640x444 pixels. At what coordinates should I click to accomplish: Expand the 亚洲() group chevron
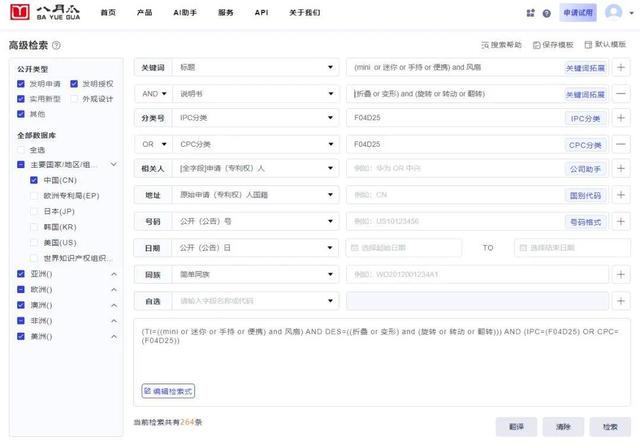click(114, 274)
